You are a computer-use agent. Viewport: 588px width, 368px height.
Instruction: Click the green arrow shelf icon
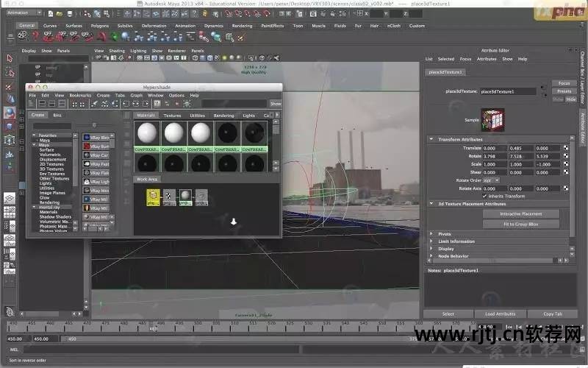point(115,36)
